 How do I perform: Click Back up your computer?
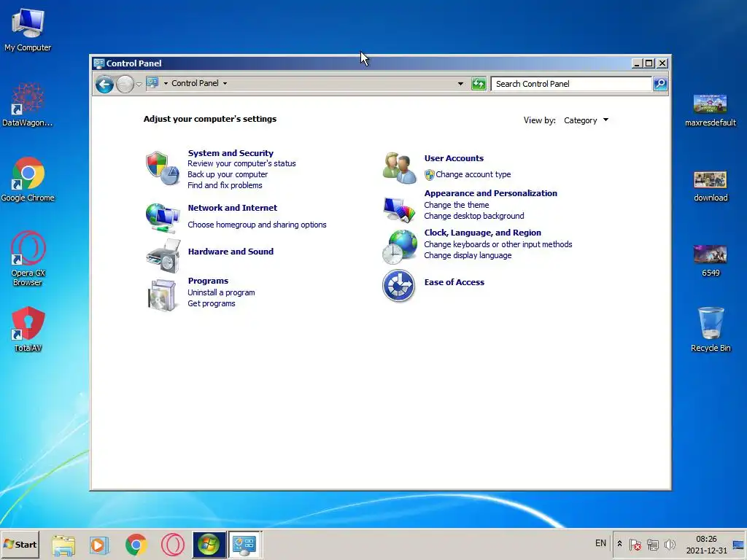[228, 174]
